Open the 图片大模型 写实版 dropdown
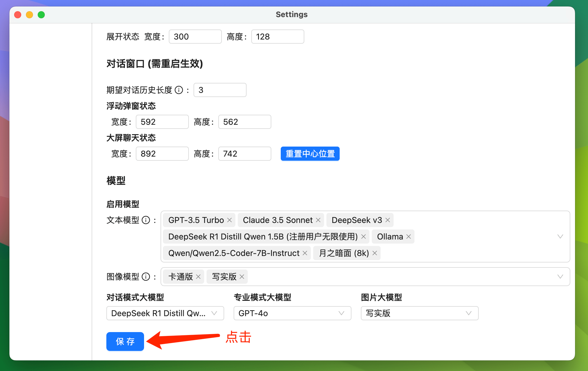The height and width of the screenshot is (371, 588). tap(420, 313)
